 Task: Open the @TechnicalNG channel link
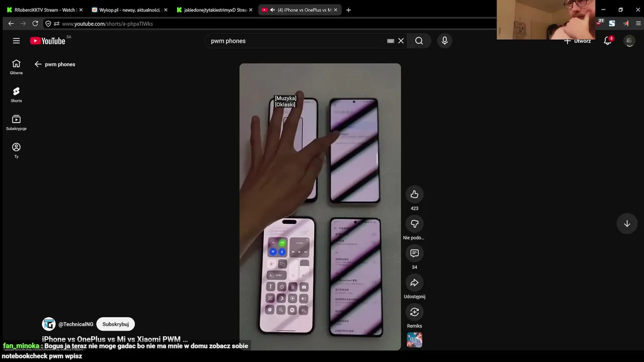click(76, 324)
